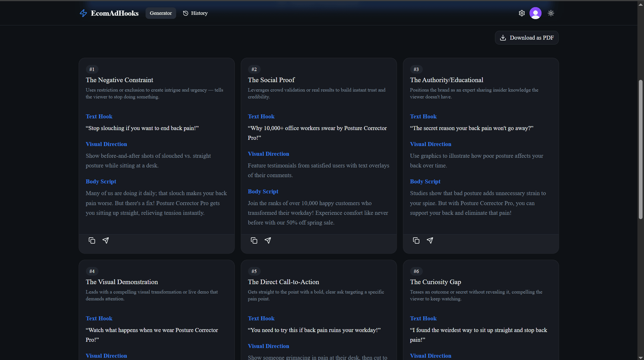Click send icon on hook #2

(268, 240)
